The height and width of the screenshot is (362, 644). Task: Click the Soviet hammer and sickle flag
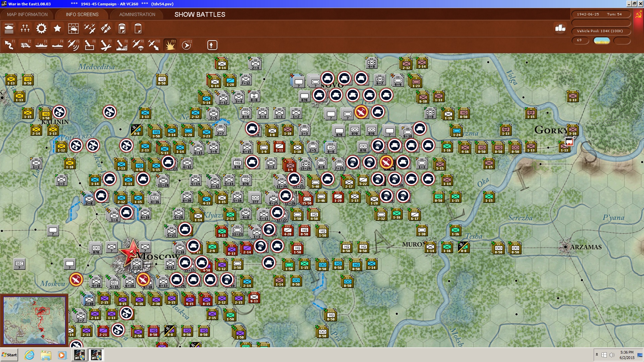pyautogui.click(x=639, y=15)
